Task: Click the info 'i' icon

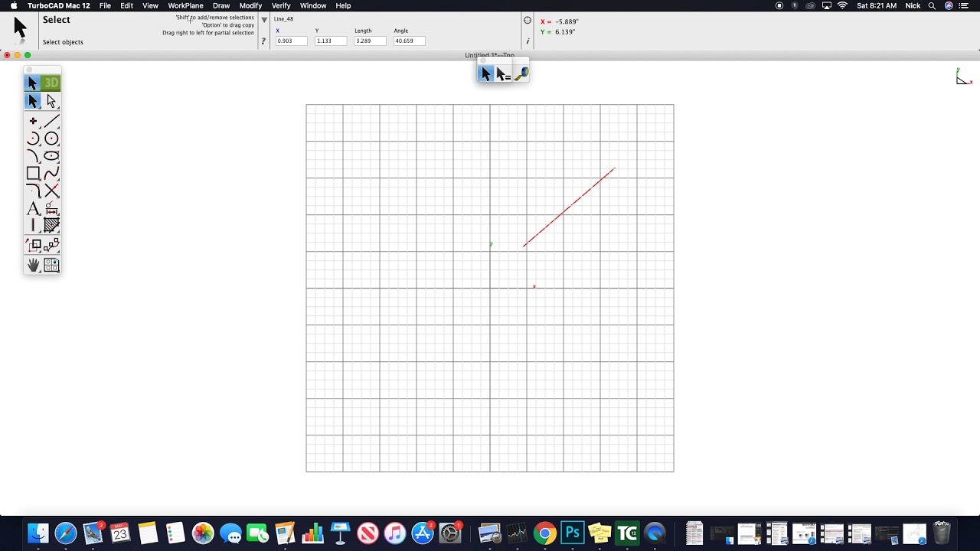Action: 527,41
